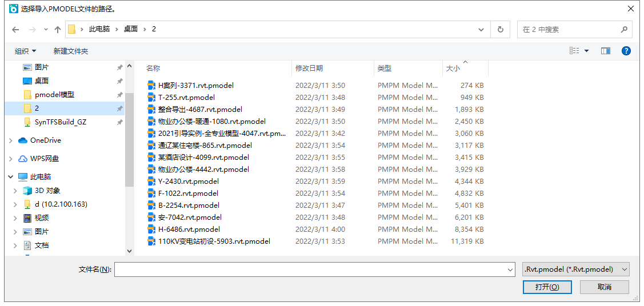This screenshot has height=306, width=644.
Task: Open the view options dropdown arrow
Action: pos(586,51)
